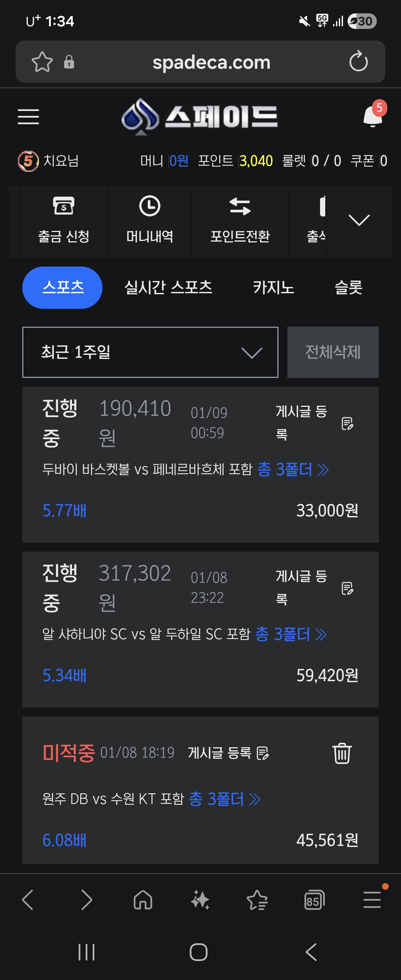Tap the withdrawal request (출금 신청) icon
Screen dimensions: 401x980
pos(63,206)
